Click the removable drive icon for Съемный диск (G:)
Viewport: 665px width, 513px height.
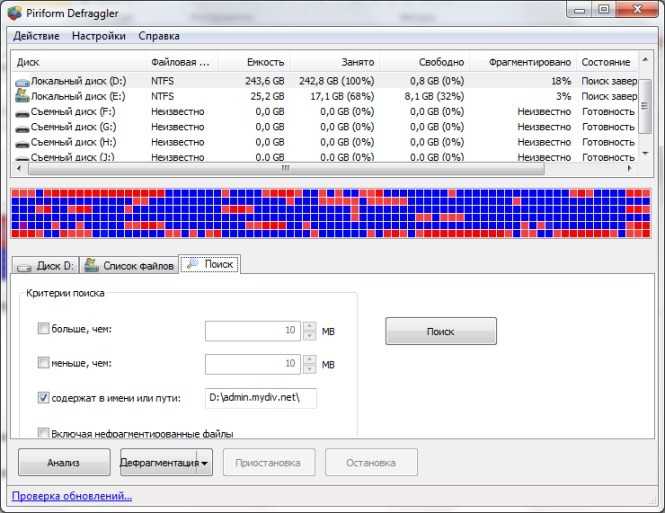(x=22, y=128)
